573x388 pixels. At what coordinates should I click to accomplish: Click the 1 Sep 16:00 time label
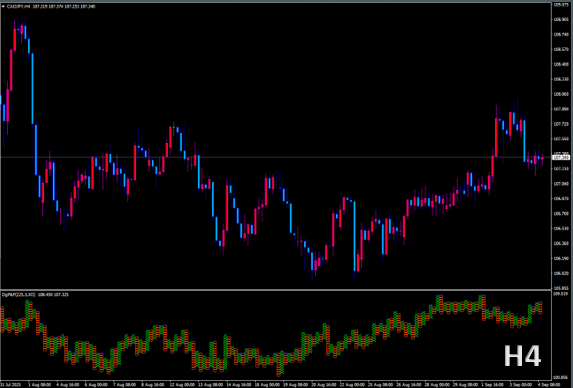[x=494, y=385]
